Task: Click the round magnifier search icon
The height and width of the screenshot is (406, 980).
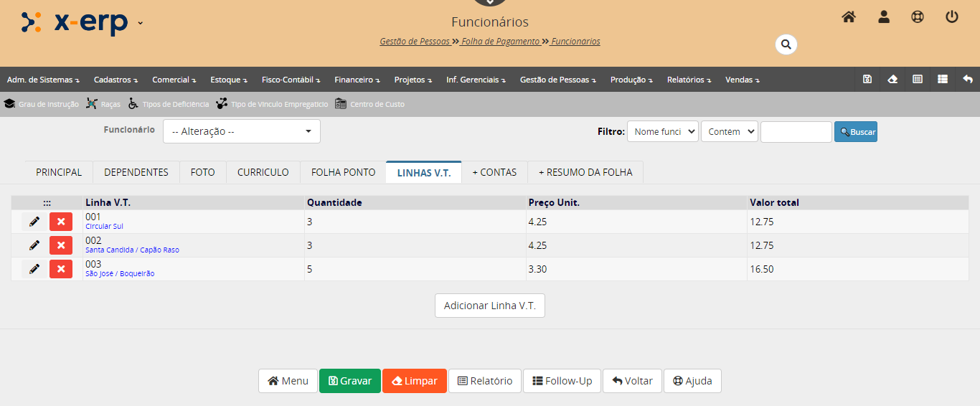Action: coord(786,44)
